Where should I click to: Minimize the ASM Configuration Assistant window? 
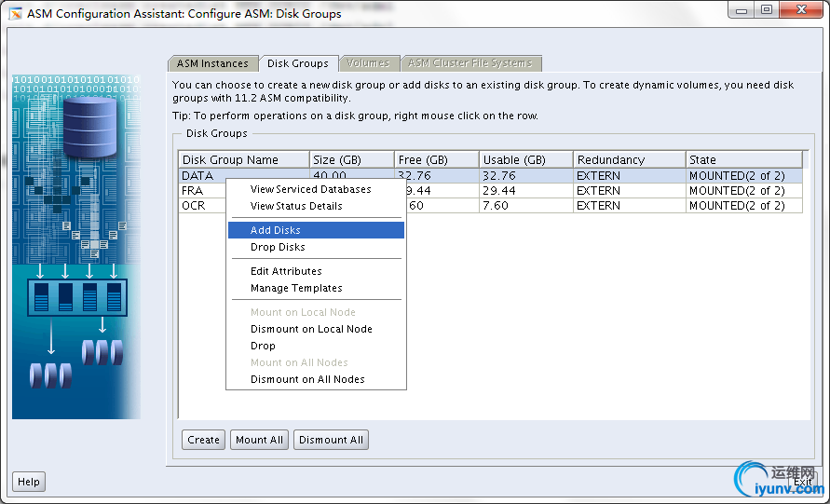click(x=742, y=10)
